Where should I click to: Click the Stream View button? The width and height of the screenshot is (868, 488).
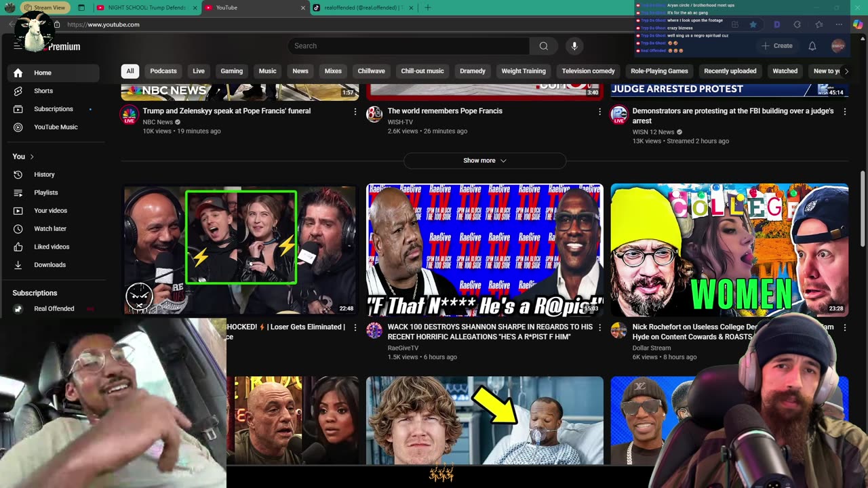[44, 7]
